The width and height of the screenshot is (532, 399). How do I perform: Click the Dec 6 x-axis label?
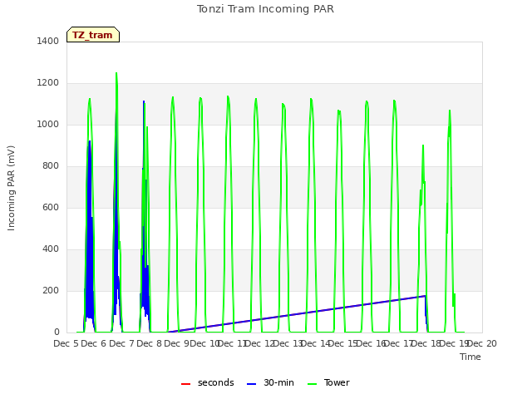point(94,343)
